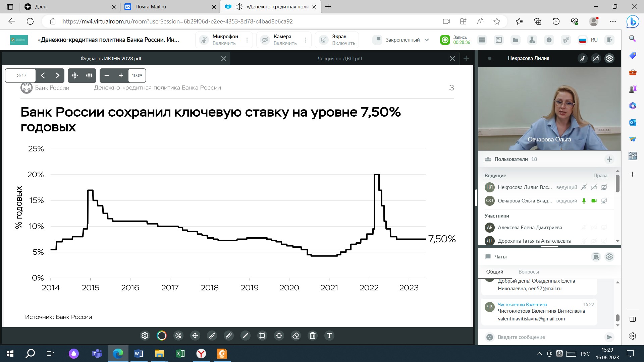
Task: Select the straight line pencil tool
Action: tap(246, 336)
